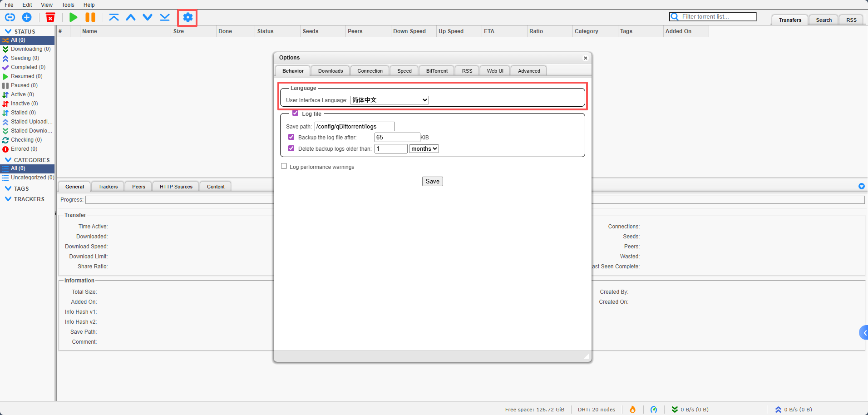Click the Add Torrent Link icon
868x415 pixels.
[x=10, y=17]
